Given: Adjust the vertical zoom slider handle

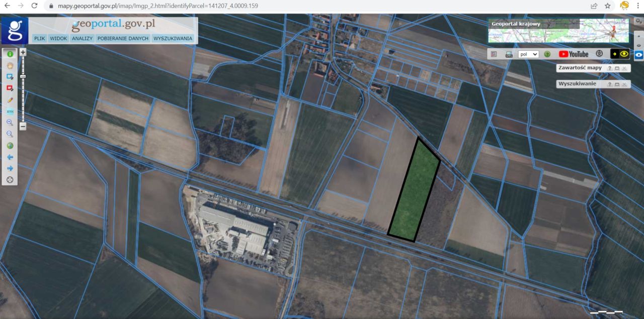Looking at the screenshot, I should tap(23, 76).
